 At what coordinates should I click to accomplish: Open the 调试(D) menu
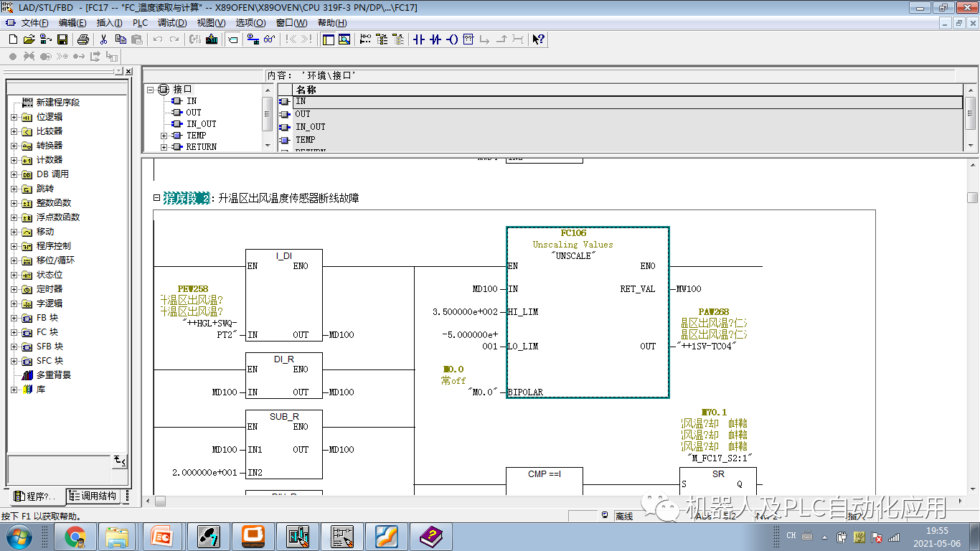(172, 23)
